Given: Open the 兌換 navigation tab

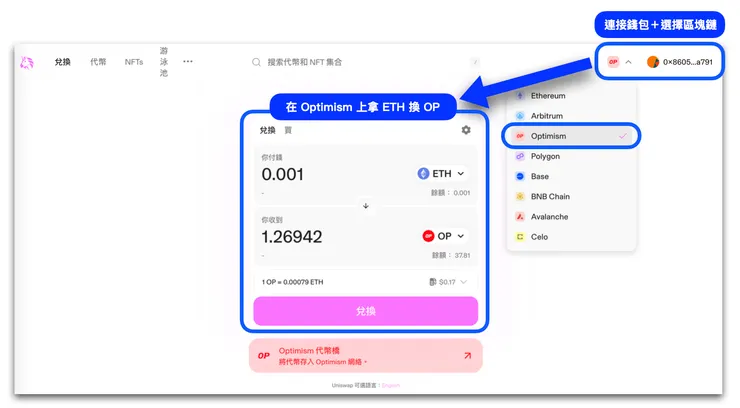Looking at the screenshot, I should pyautogui.click(x=62, y=62).
